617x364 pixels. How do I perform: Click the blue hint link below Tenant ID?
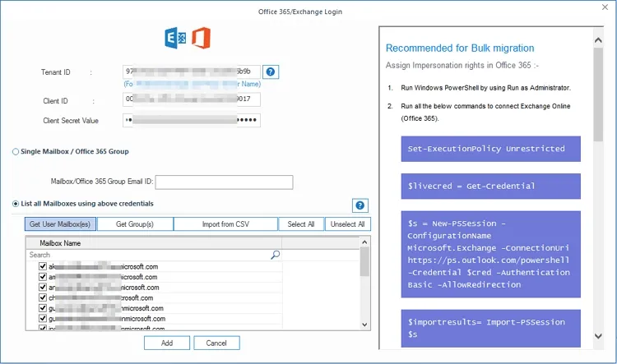192,84
